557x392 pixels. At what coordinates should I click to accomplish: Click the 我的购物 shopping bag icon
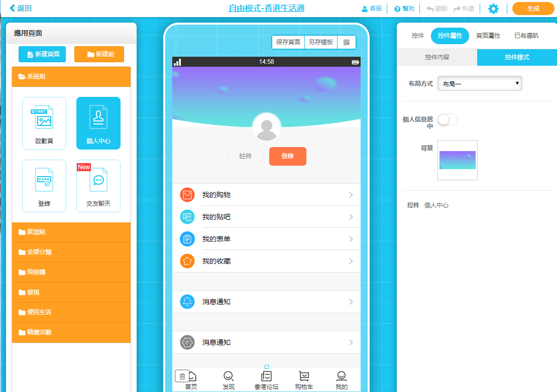point(187,195)
